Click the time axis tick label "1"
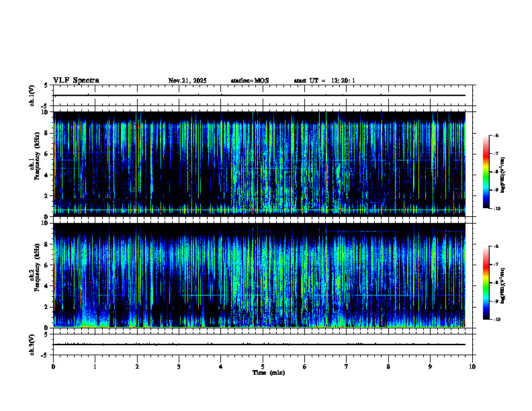Viewport: 532px width, 411px height. [x=95, y=367]
